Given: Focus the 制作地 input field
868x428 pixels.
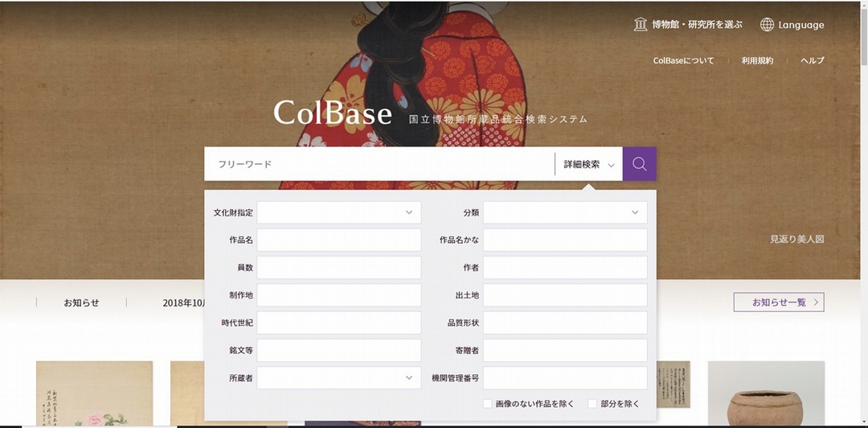Looking at the screenshot, I should pos(339,295).
